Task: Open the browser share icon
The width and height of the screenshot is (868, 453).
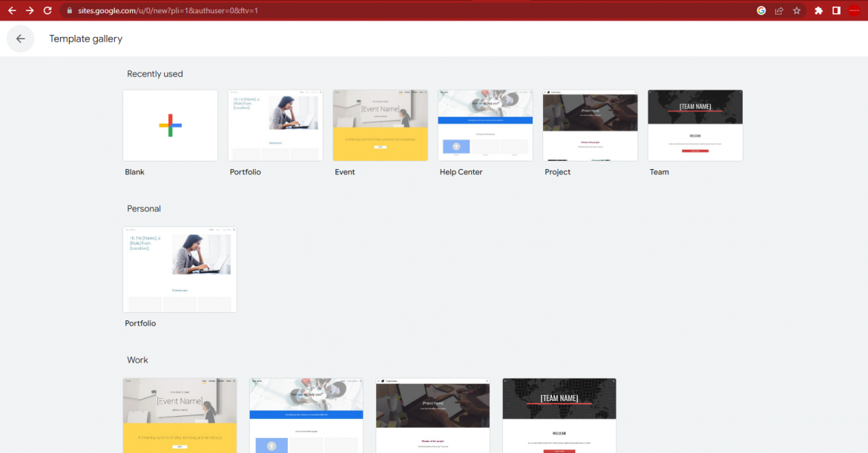Action: click(779, 10)
